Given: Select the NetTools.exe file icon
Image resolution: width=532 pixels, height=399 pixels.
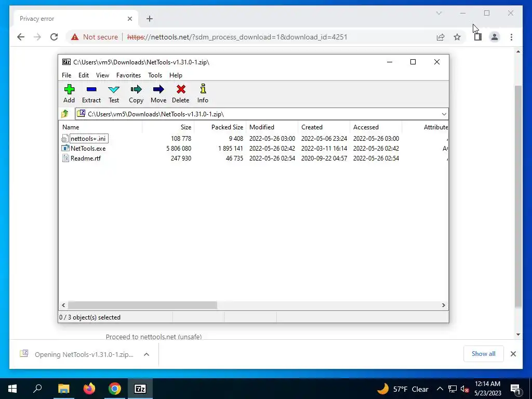Looking at the screenshot, I should click(x=65, y=148).
